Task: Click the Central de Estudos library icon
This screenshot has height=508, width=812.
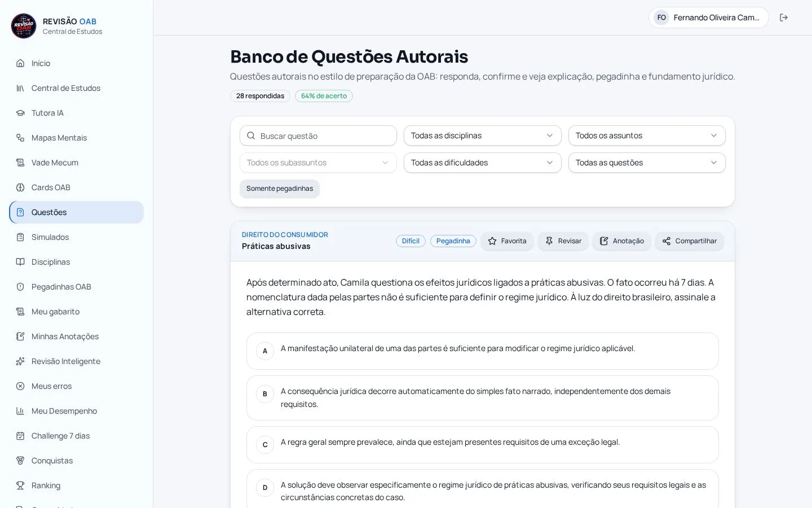Action: pyautogui.click(x=20, y=88)
